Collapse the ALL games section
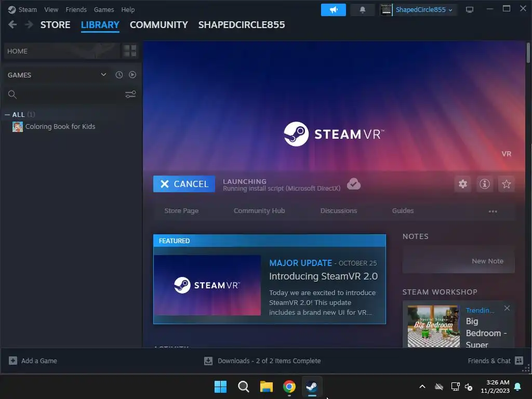The width and height of the screenshot is (532, 399). click(7, 115)
